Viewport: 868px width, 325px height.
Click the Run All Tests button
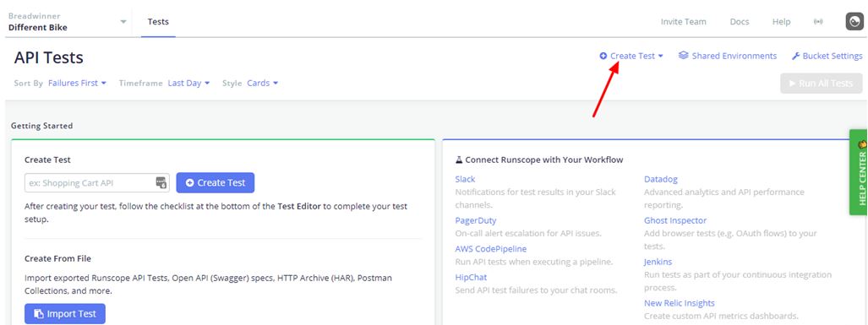[822, 83]
